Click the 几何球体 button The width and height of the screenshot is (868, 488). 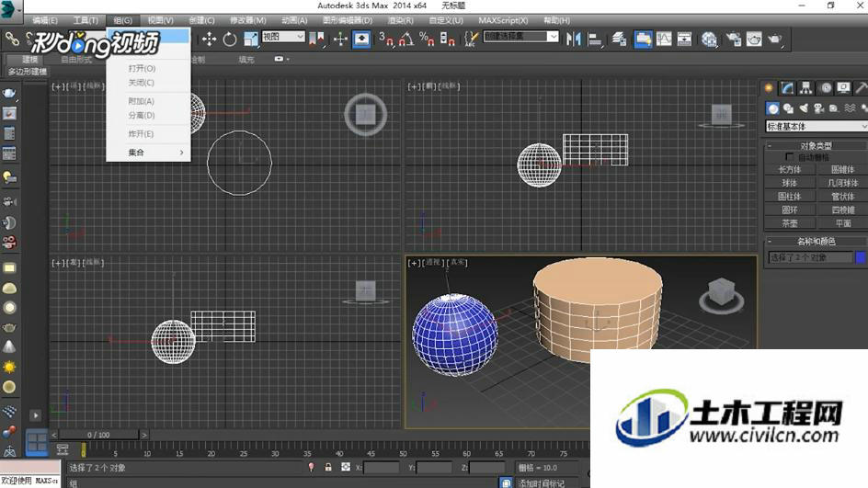point(842,183)
